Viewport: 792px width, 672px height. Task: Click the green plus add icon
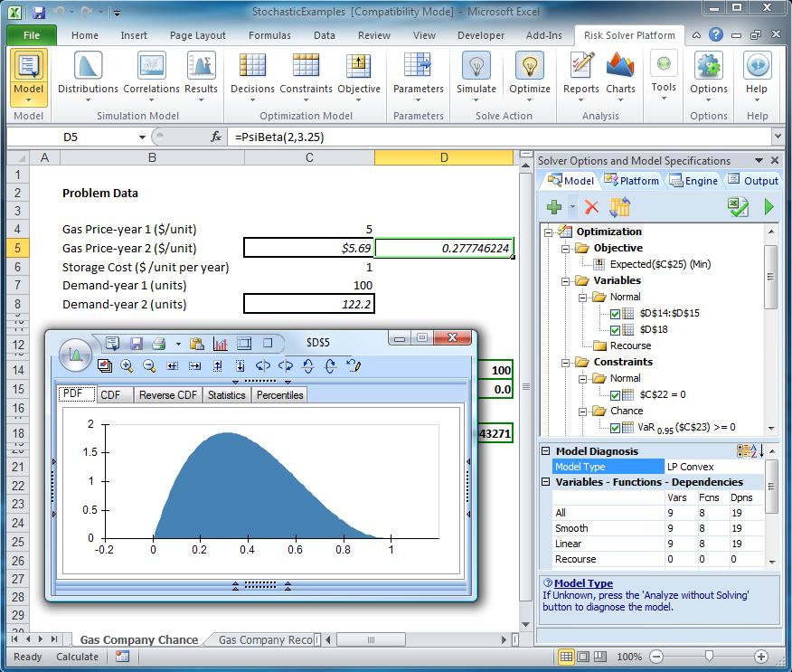coord(554,207)
